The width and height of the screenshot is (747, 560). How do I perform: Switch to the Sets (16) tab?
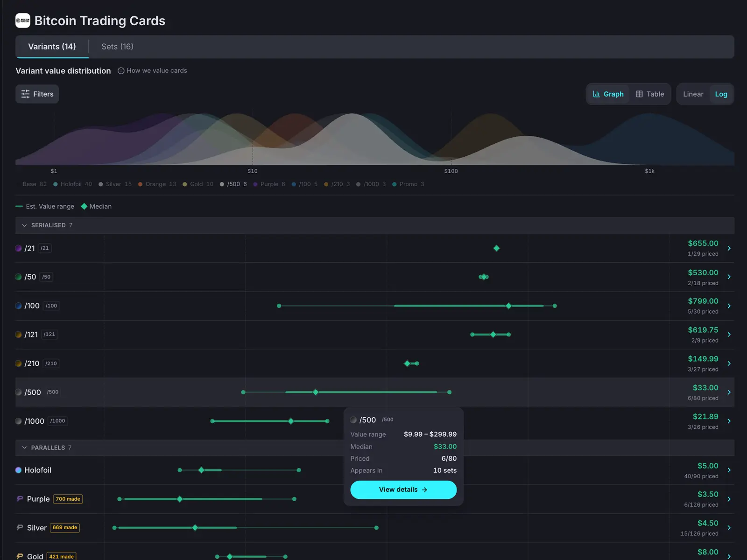point(117,47)
